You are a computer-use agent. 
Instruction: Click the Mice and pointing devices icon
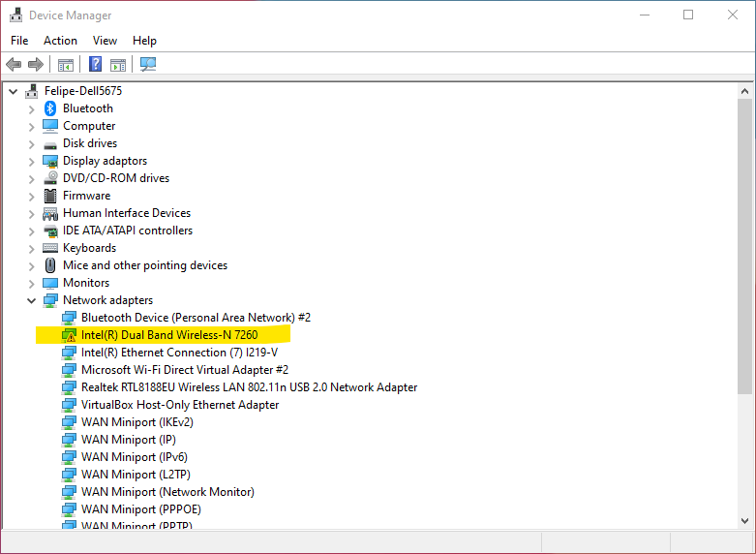(x=50, y=265)
